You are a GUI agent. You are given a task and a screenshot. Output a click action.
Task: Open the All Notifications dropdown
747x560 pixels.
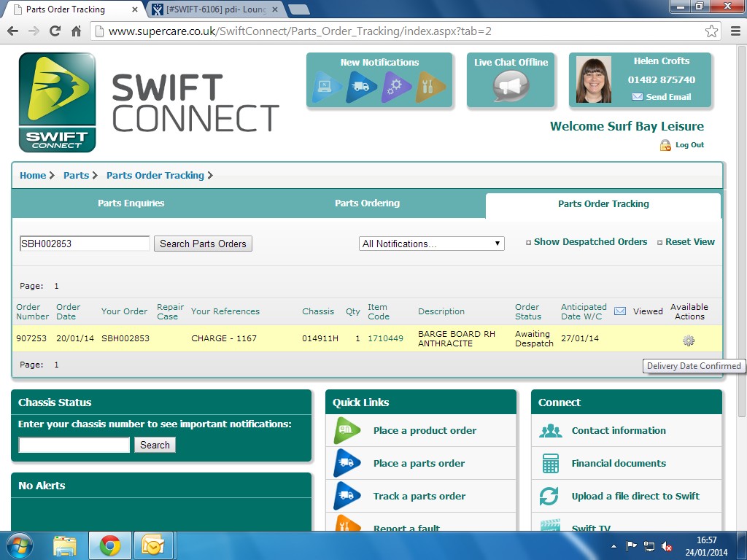pyautogui.click(x=431, y=244)
